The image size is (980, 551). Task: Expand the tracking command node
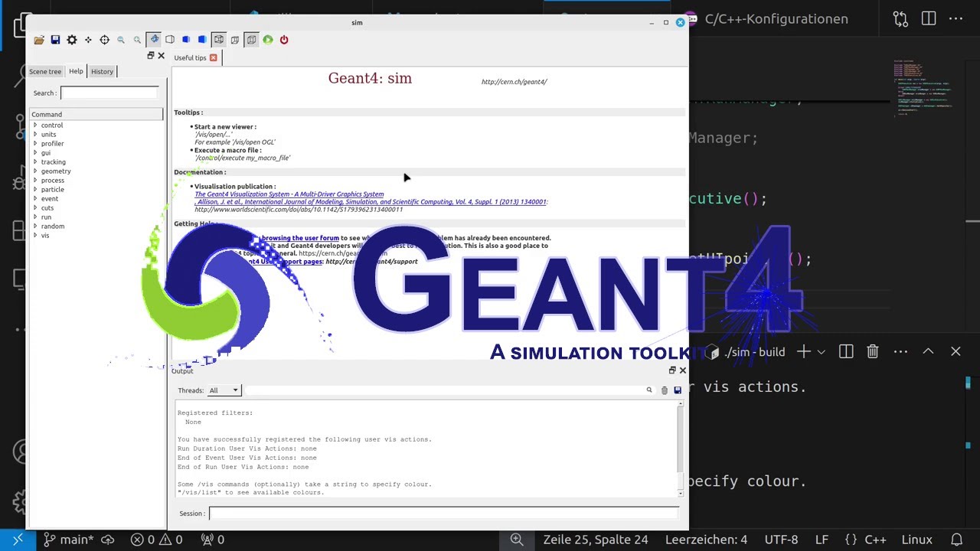click(35, 161)
